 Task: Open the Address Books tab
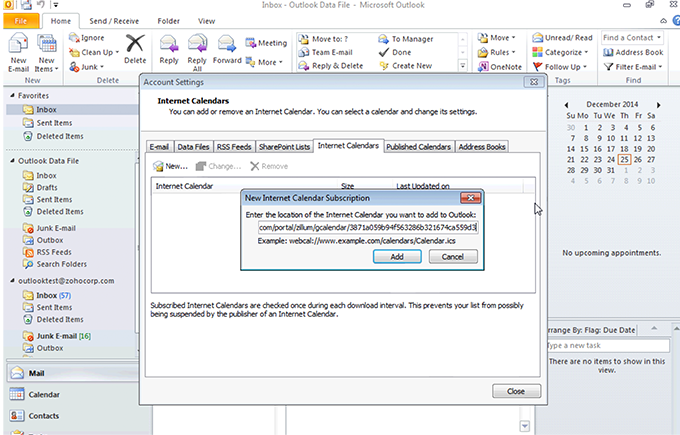click(482, 147)
